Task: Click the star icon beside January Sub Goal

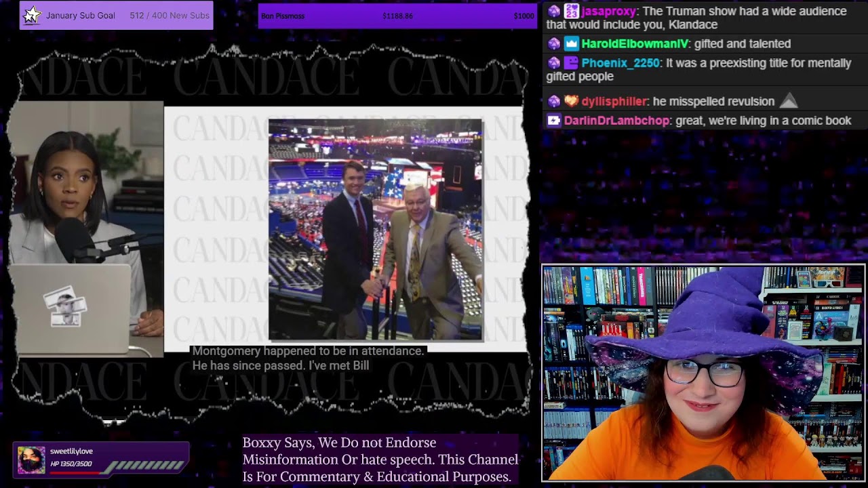Action: tap(31, 16)
